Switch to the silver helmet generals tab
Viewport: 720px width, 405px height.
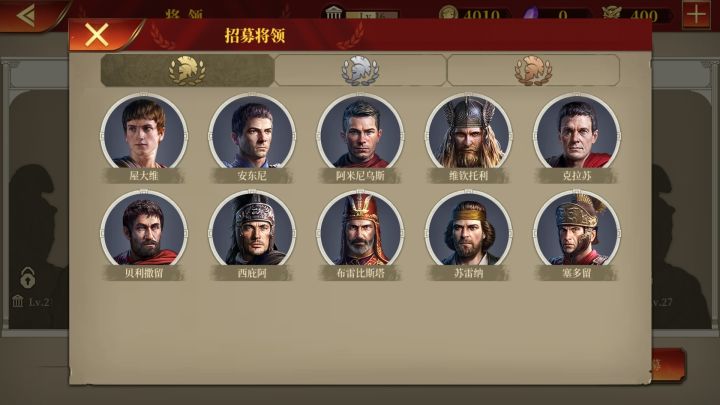(360, 70)
